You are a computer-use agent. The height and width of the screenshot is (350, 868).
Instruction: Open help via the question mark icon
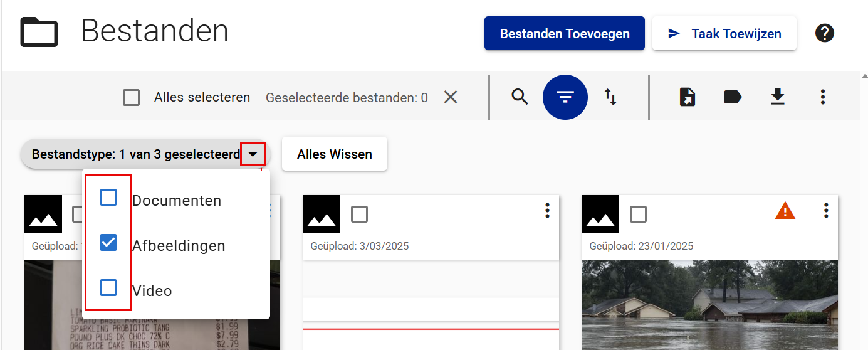[825, 33]
